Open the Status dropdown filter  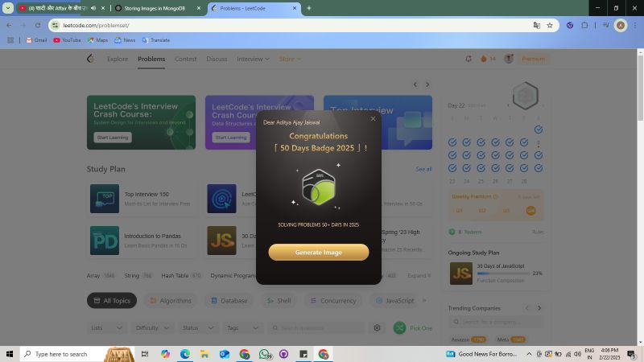click(x=198, y=327)
